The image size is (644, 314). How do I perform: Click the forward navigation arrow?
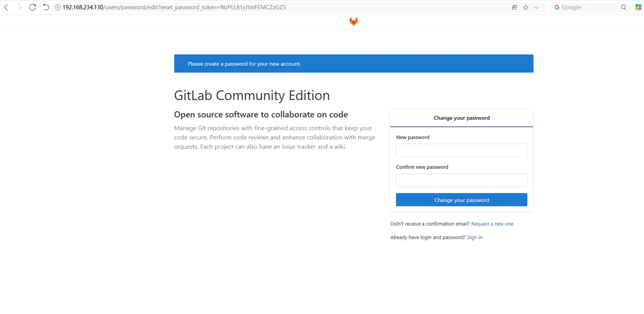click(x=19, y=7)
